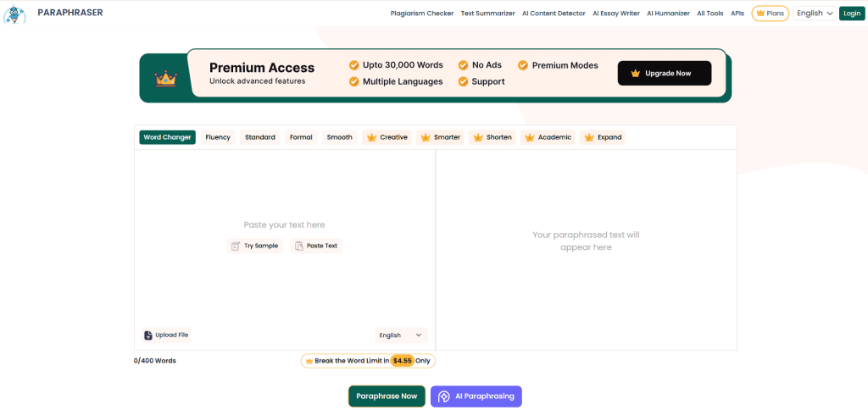The image size is (868, 410).
Task: Click the crown icon in word limit offer
Action: point(309,361)
